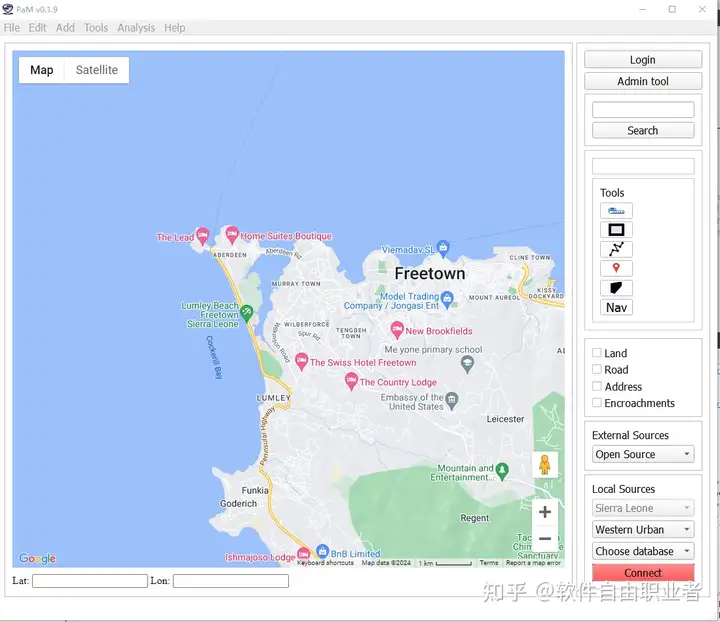Activate the Nav tool button
The image size is (720, 622).
coord(616,308)
